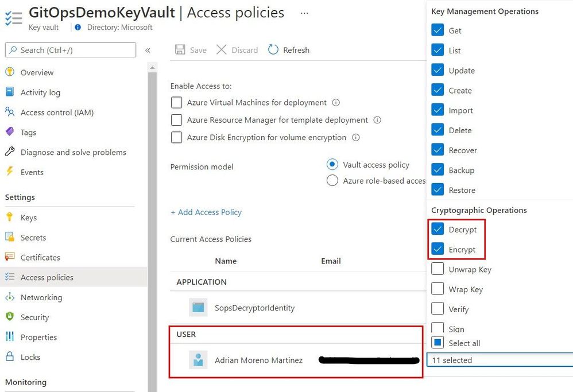573x392 pixels.
Task: Open Networking in the sidebar
Action: coord(41,298)
